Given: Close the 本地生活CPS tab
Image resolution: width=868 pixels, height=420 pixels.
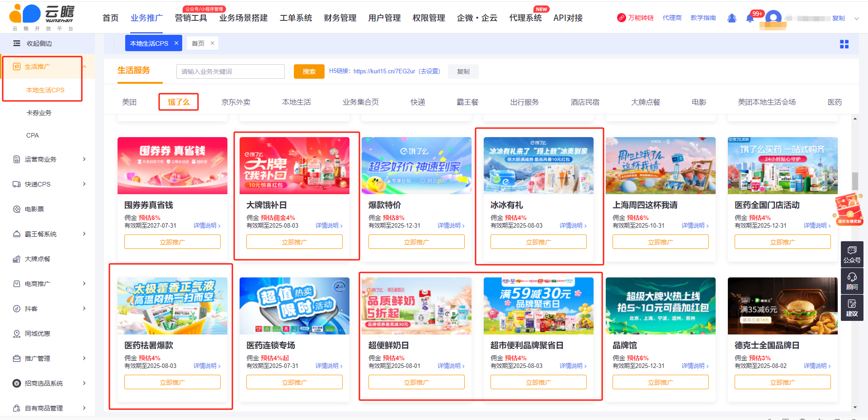Looking at the screenshot, I should (176, 43).
